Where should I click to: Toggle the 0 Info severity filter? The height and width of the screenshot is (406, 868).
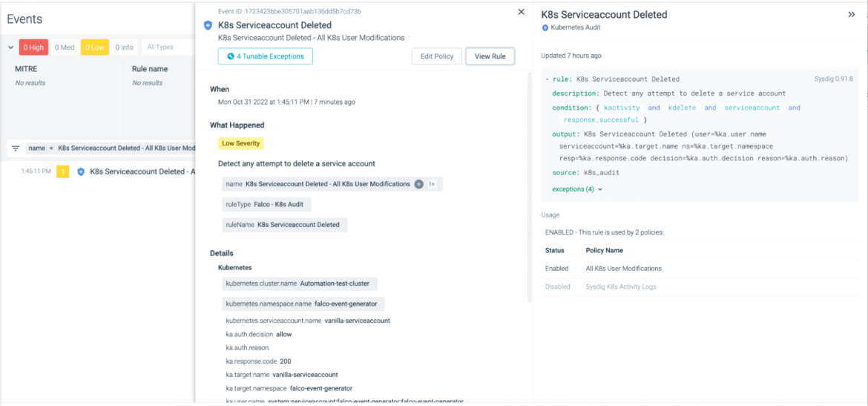[124, 47]
